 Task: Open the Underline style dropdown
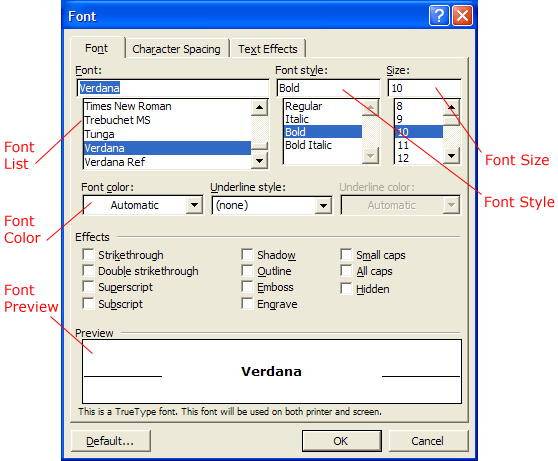(x=323, y=205)
